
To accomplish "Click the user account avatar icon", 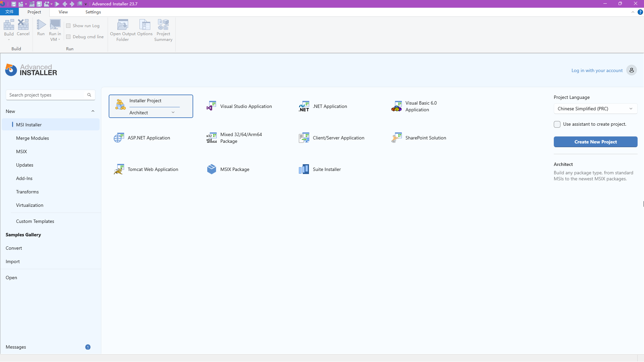I will pos(631,70).
